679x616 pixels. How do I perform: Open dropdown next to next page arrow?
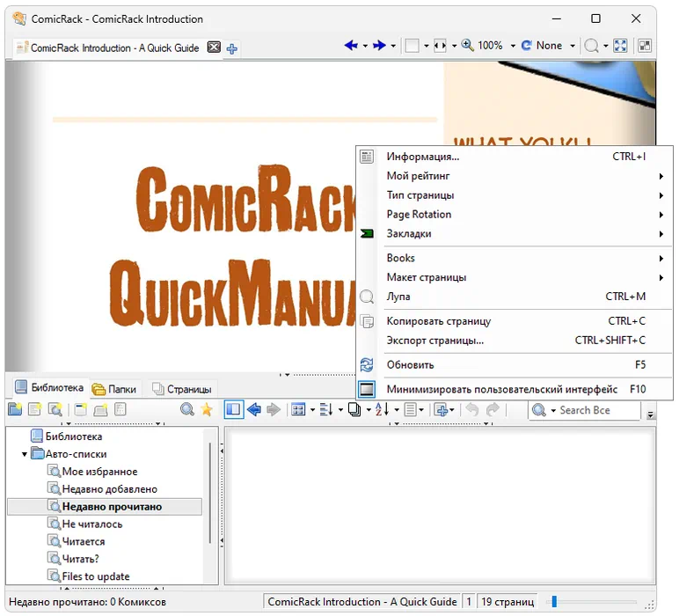[393, 46]
